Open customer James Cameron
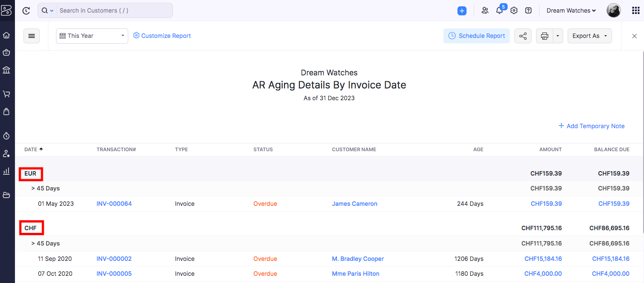The image size is (644, 283). tap(355, 204)
